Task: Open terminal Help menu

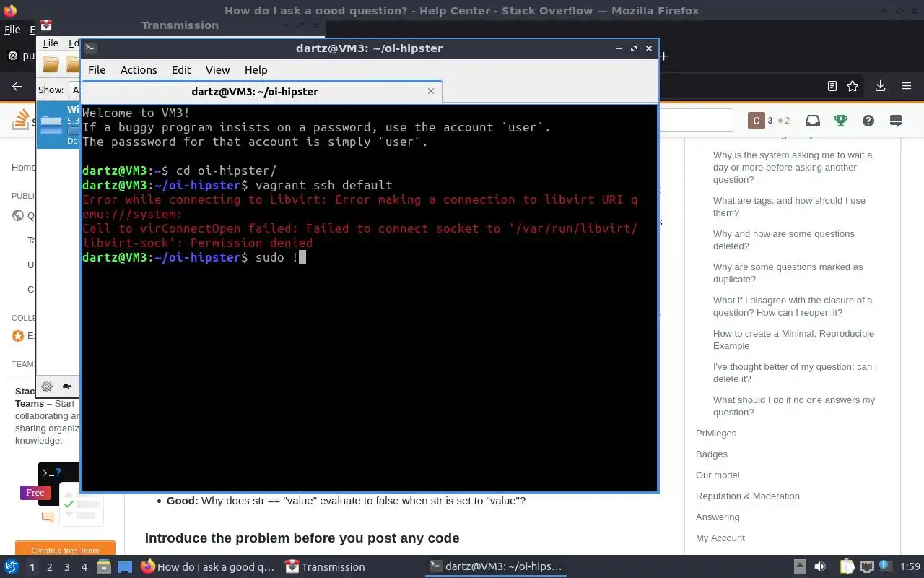Action: tap(256, 70)
